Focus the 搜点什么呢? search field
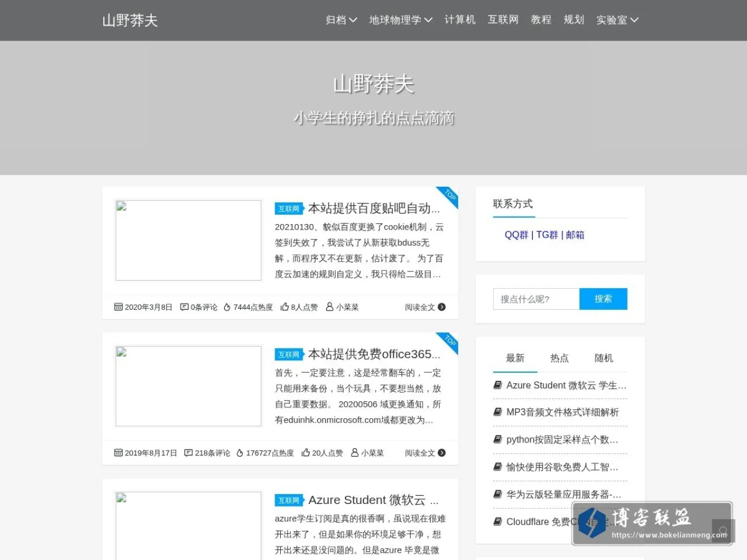 pyautogui.click(x=536, y=299)
